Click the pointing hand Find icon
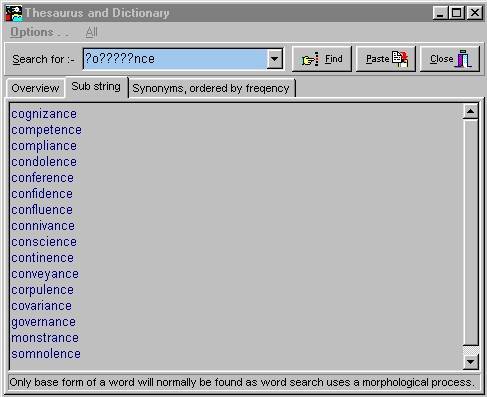The width and height of the screenshot is (487, 397). [310, 59]
